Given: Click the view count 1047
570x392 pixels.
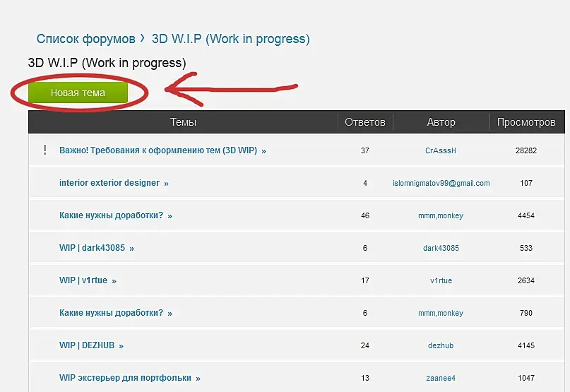Looking at the screenshot, I should point(526,378).
